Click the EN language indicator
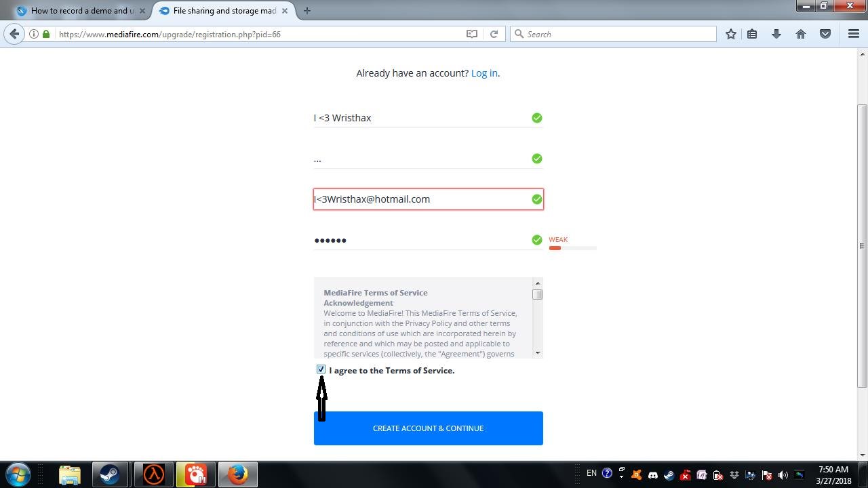The width and height of the screenshot is (868, 488). coord(591,473)
